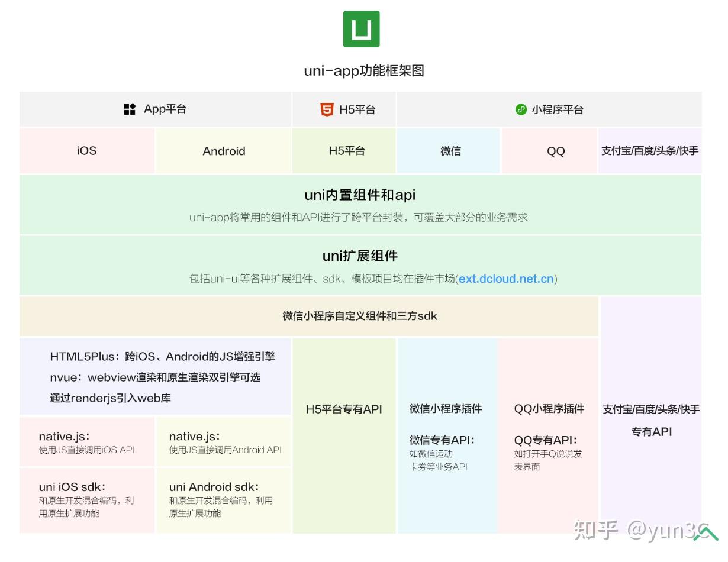Toggle the Android platform cell
The width and height of the screenshot is (728, 562).
224,151
